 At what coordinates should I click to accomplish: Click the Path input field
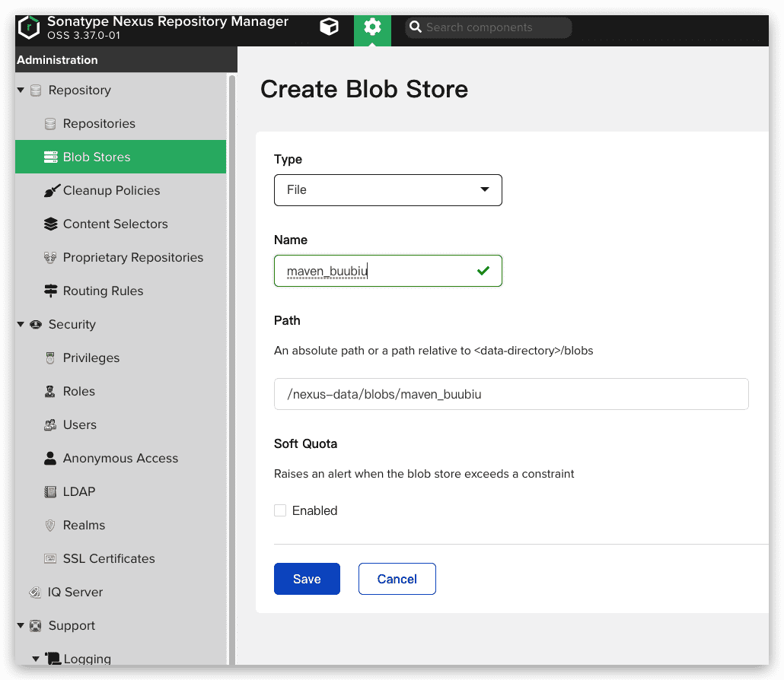(511, 394)
